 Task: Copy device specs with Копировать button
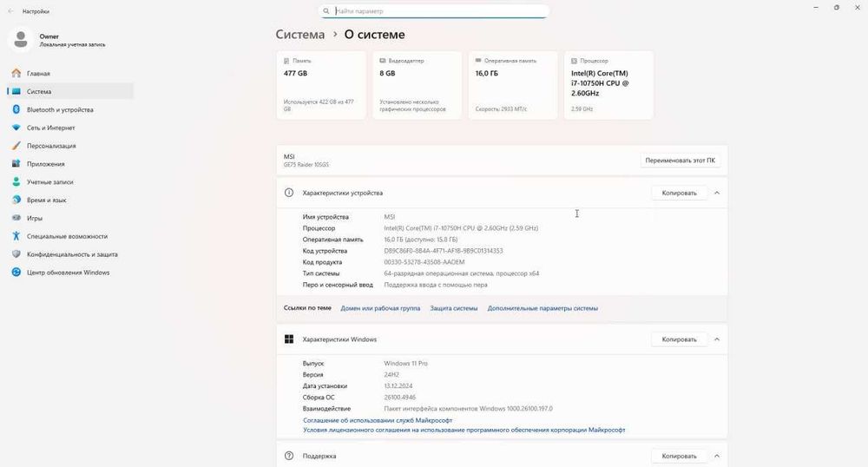[x=680, y=193]
